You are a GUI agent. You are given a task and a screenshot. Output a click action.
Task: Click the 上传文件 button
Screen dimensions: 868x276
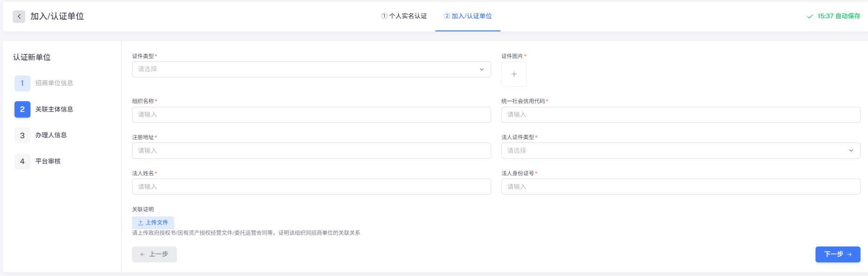tap(153, 223)
